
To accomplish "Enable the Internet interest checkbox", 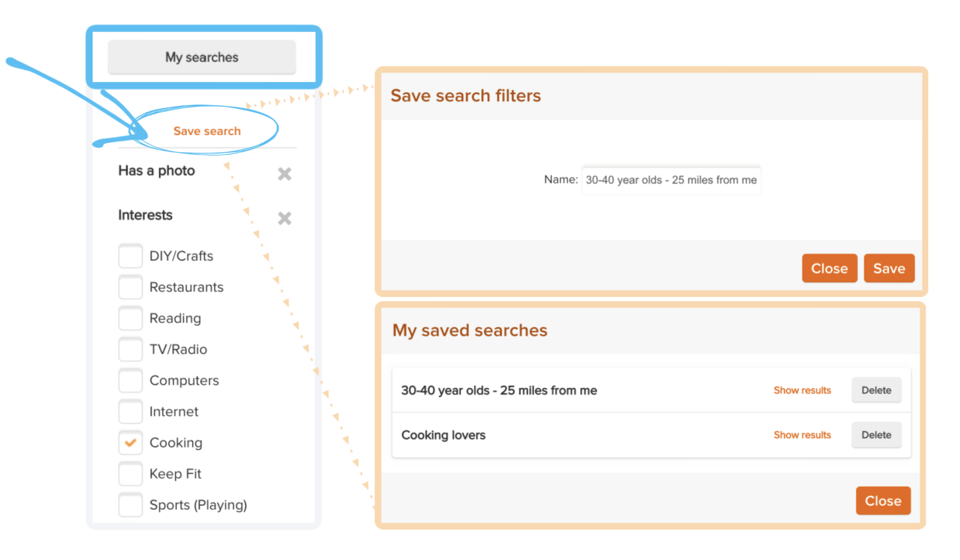I will 130,412.
